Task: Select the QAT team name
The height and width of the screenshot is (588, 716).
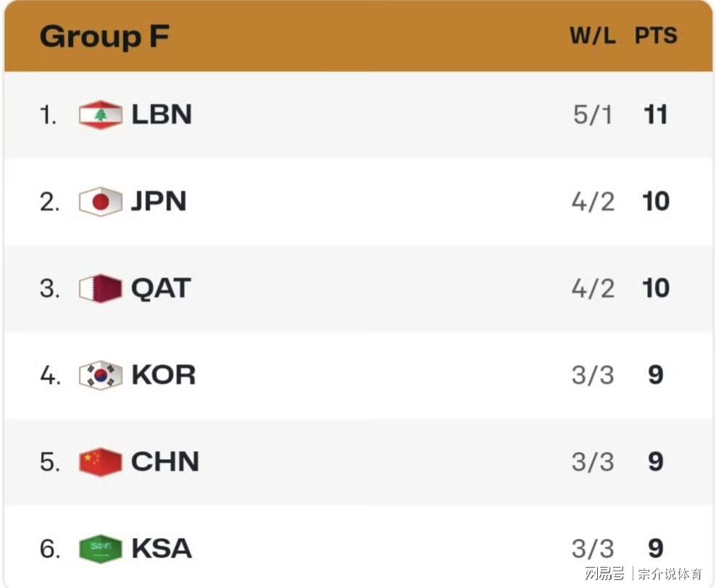Action: coord(161,288)
